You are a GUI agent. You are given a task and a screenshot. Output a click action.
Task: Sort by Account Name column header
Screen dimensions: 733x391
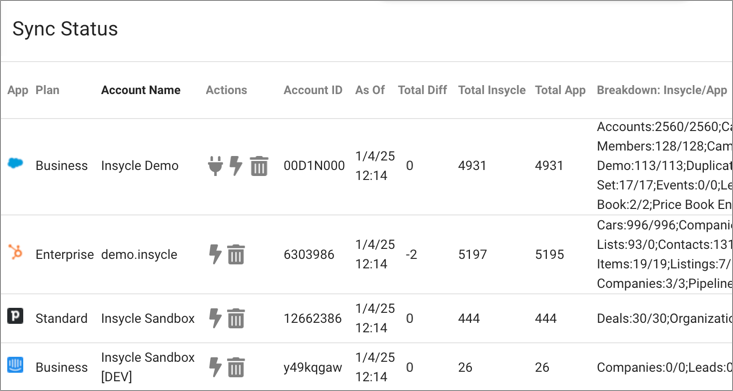[141, 90]
